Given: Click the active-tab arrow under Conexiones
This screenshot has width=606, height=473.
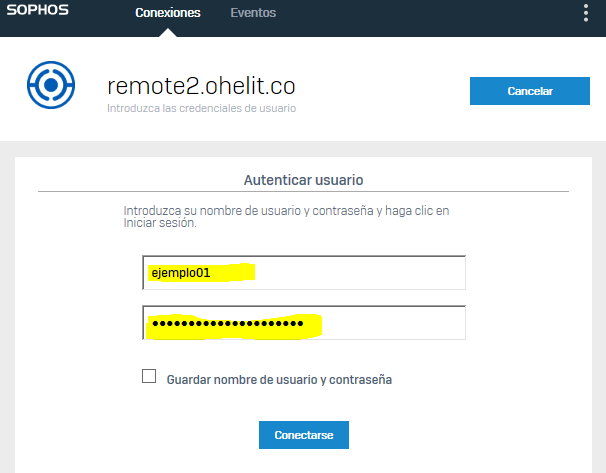Looking at the screenshot, I should click(x=167, y=33).
